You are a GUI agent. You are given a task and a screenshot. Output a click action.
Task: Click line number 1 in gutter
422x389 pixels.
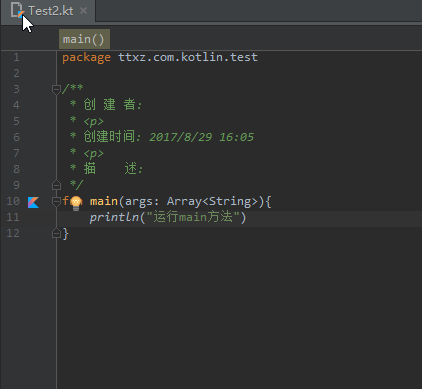[16, 57]
